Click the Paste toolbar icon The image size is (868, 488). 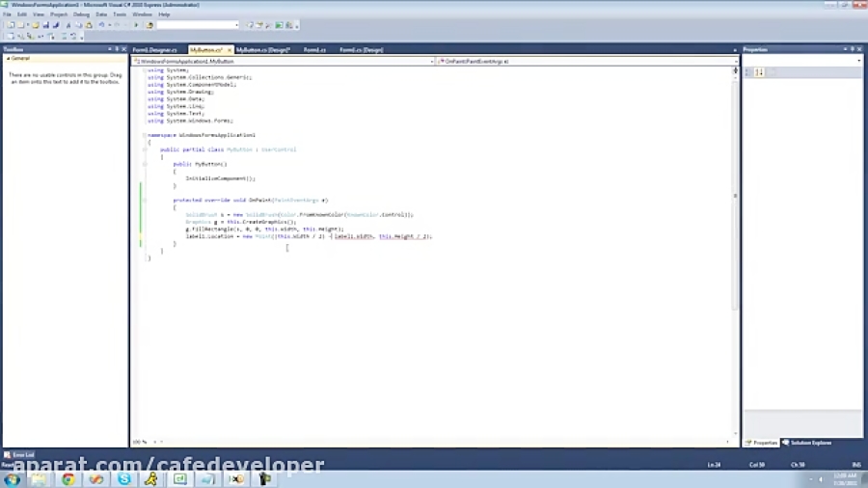tap(89, 25)
